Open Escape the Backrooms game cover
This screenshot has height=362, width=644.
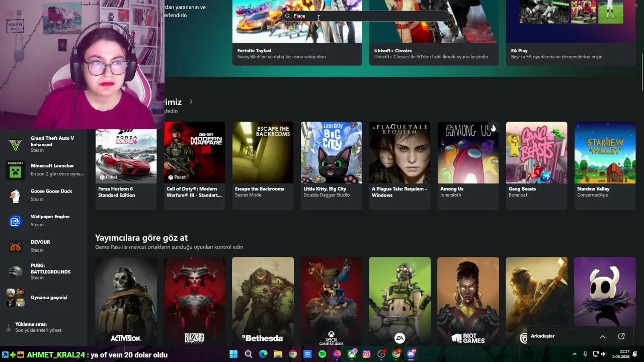(x=263, y=152)
